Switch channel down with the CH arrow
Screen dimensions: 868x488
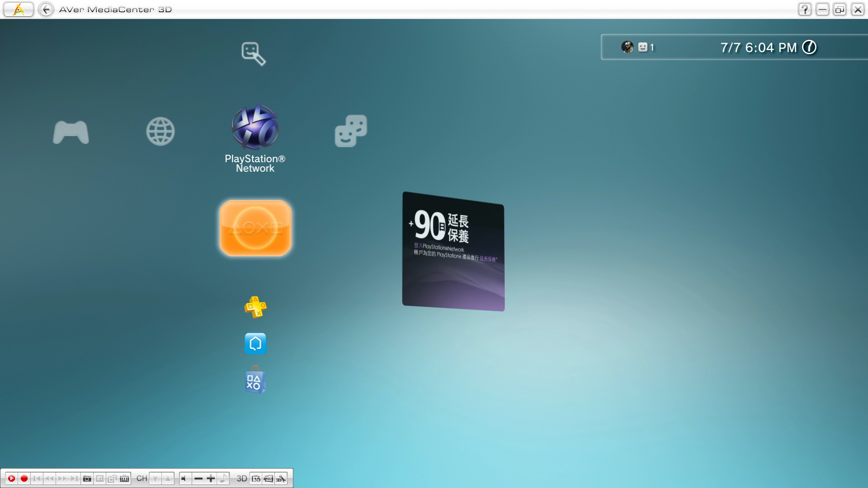(156, 479)
